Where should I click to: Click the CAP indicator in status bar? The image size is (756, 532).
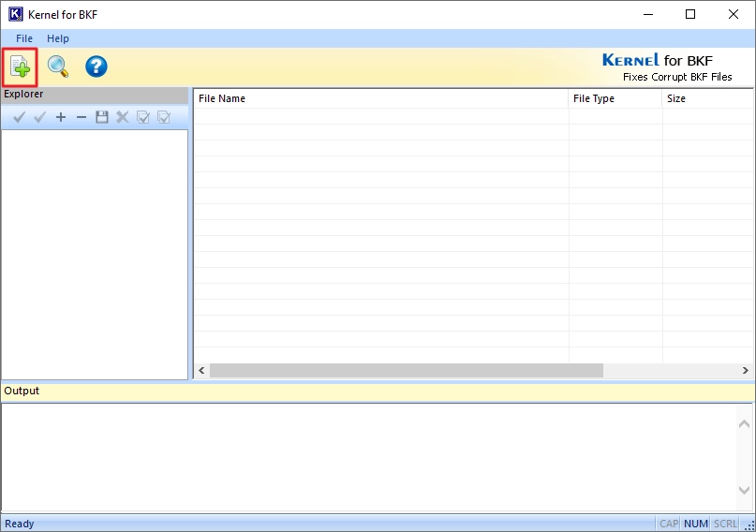pos(669,524)
